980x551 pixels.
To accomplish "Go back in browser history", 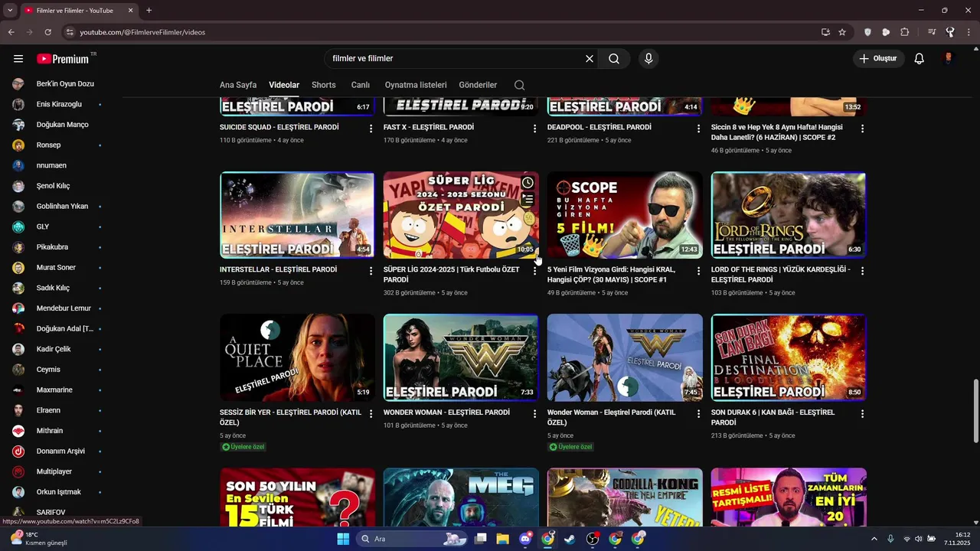I will click(11, 32).
